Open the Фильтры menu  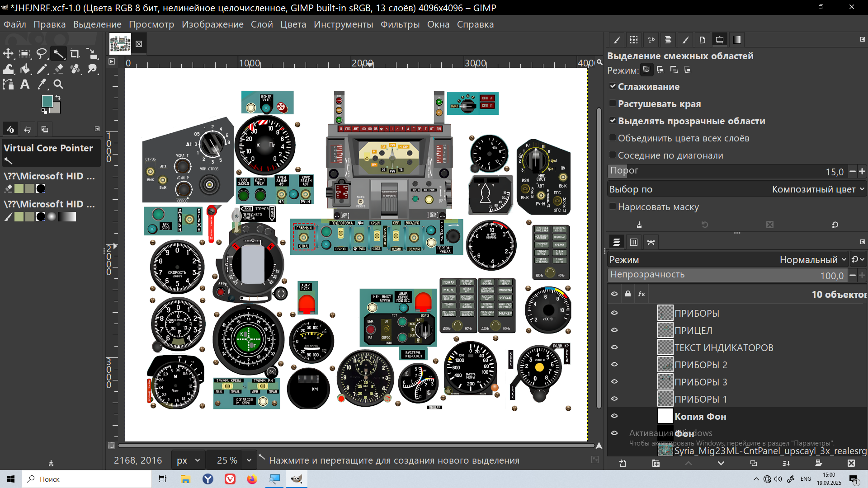click(x=400, y=24)
